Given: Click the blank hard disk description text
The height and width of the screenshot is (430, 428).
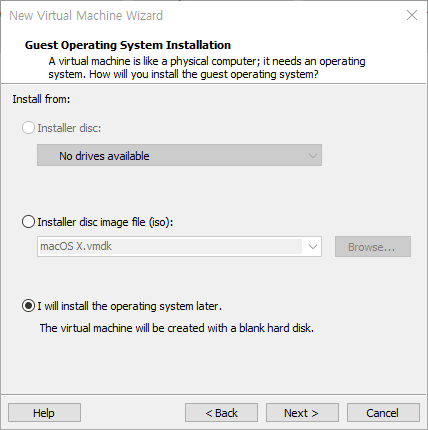Looking at the screenshot, I should pos(177,328).
